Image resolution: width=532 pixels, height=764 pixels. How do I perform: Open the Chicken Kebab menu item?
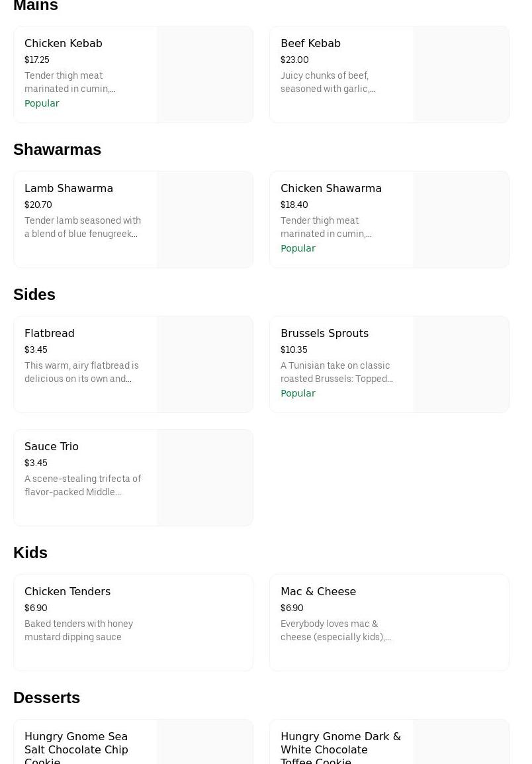[64, 44]
